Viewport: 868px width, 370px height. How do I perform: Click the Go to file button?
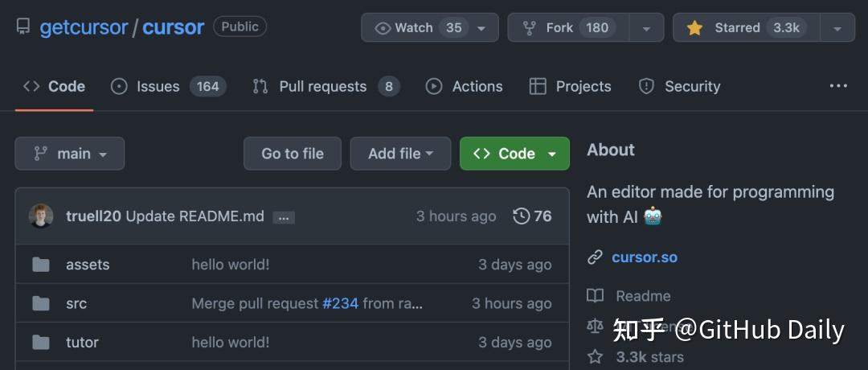(x=293, y=154)
